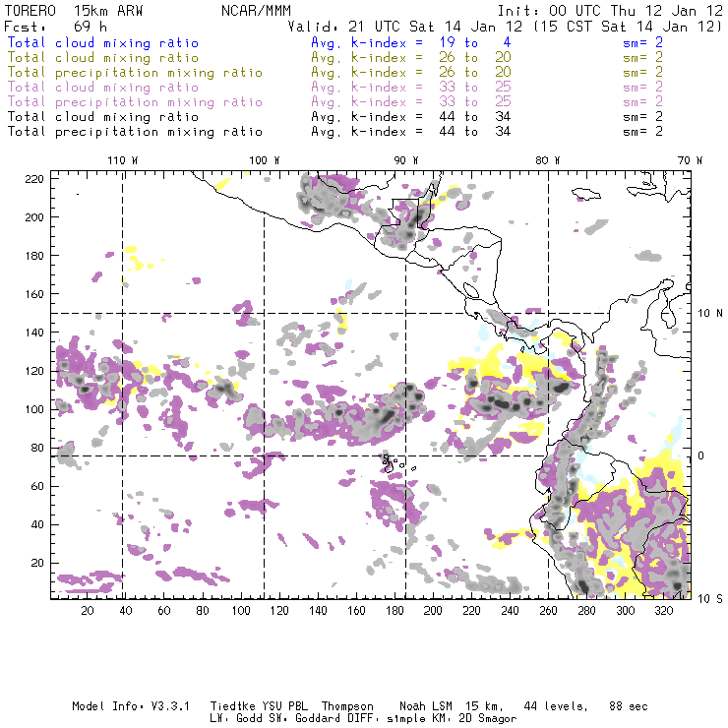Screen dimensions: 728x728
Task: Click the '(15 CST Sat 14 Jan 12)' text
Action: coord(628,27)
